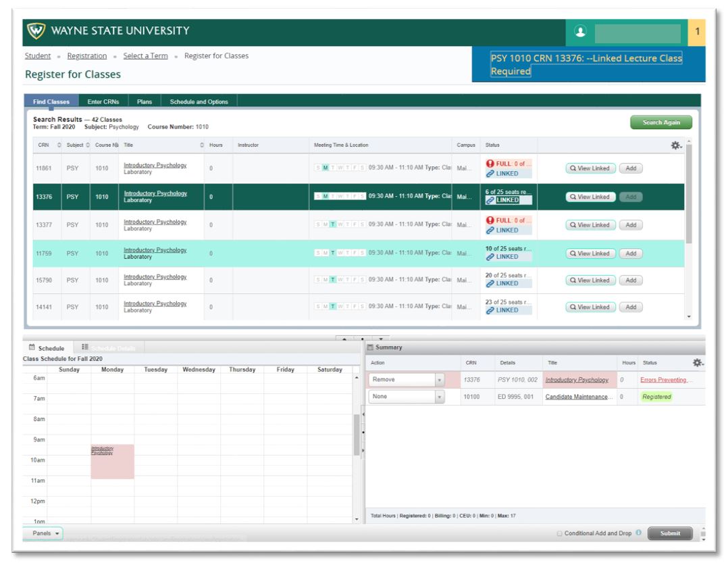This screenshot has height=565, width=728.
Task: Add the class with CRN 13377
Action: 631,225
